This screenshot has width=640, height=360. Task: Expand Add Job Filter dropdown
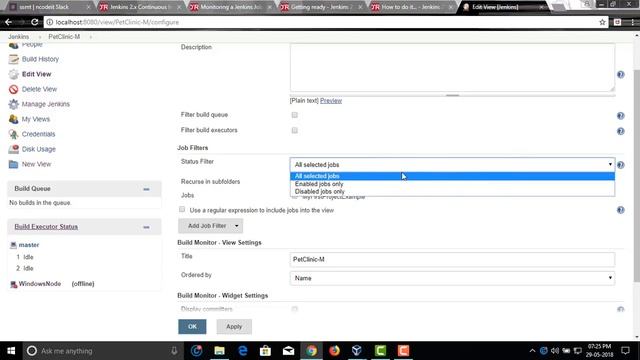pyautogui.click(x=211, y=226)
